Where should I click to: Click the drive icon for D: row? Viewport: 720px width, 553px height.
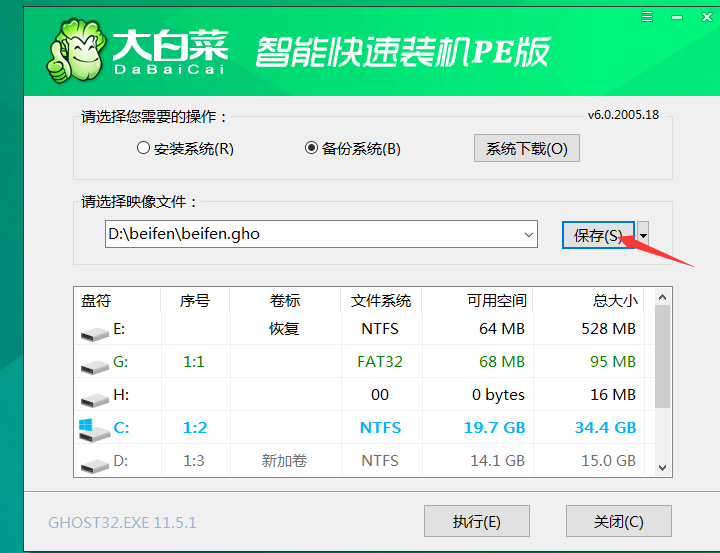coord(95,466)
